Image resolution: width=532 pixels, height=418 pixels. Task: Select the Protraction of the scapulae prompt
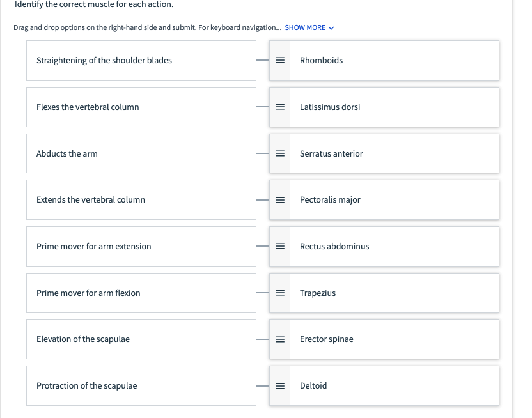141,386
